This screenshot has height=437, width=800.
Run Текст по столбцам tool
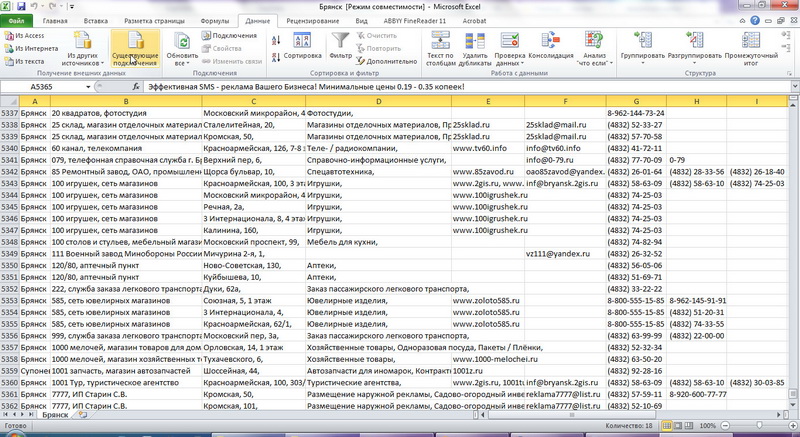pyautogui.click(x=440, y=49)
